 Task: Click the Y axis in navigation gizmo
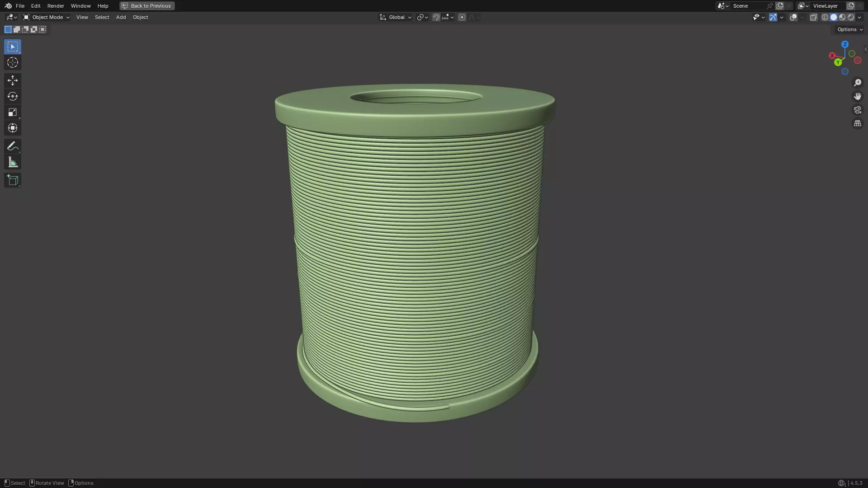[x=838, y=62]
